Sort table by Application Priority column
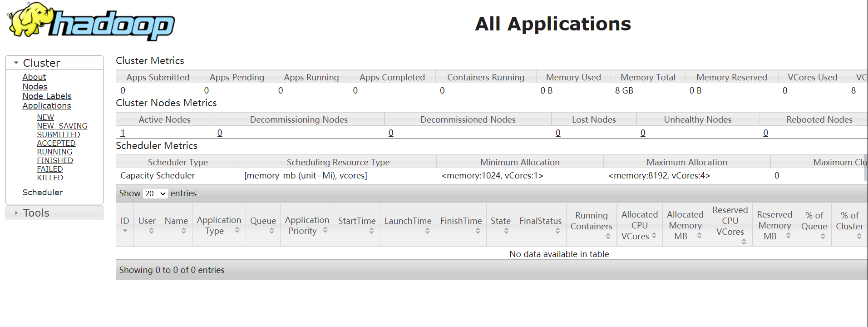This screenshot has height=327, width=868. click(x=307, y=225)
